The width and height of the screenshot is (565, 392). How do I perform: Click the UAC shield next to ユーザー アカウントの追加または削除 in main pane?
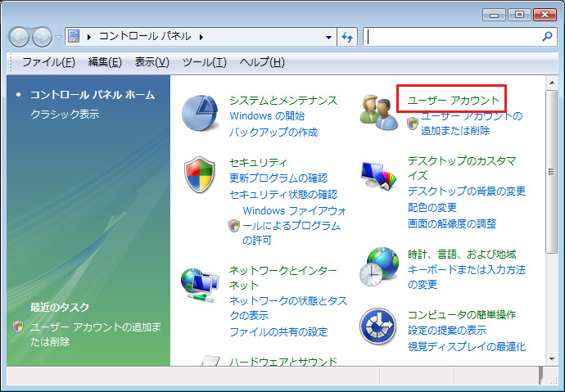[x=413, y=124]
